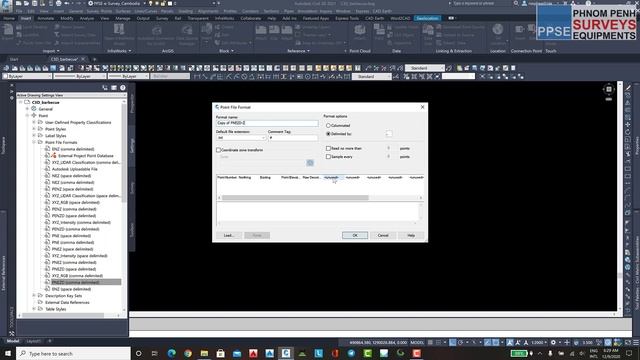Open File Explorer from the taskbar
The width and height of the screenshot is (640, 360).
[x=204, y=353]
